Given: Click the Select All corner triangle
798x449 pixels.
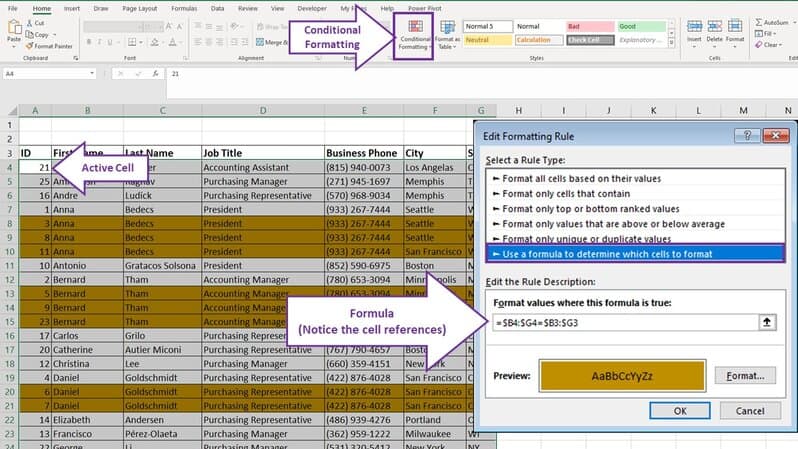Looking at the screenshot, I should (x=11, y=110).
